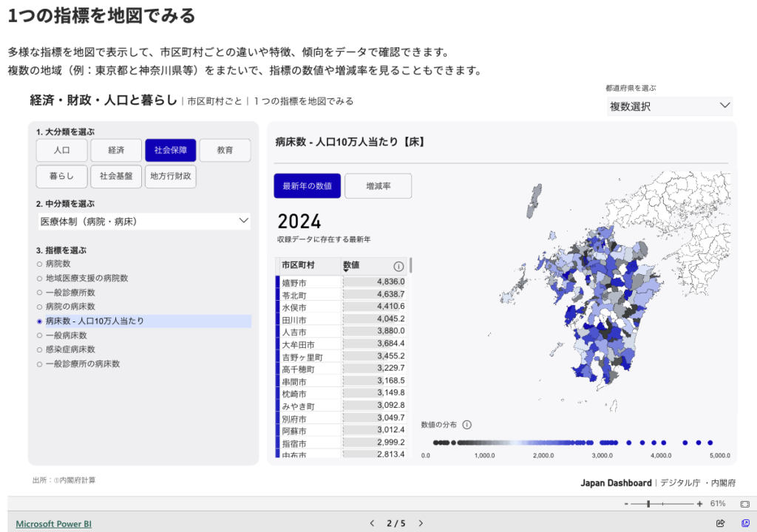
Task: Switch to the 増減率 tab
Action: [378, 186]
